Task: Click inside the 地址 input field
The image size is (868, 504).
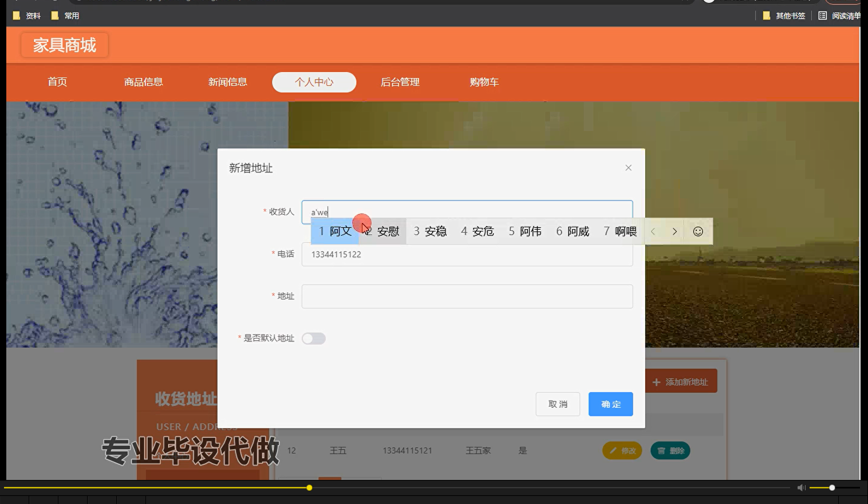Action: pos(467,296)
